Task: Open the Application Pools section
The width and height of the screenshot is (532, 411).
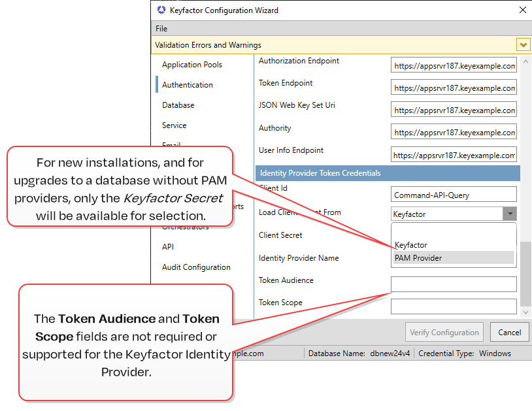Action: coord(191,65)
